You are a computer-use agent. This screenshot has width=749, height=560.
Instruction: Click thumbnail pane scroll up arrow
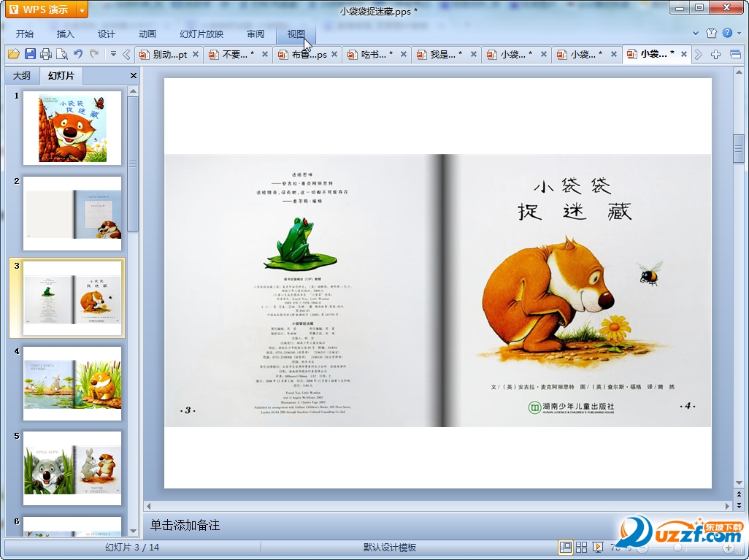pos(134,91)
